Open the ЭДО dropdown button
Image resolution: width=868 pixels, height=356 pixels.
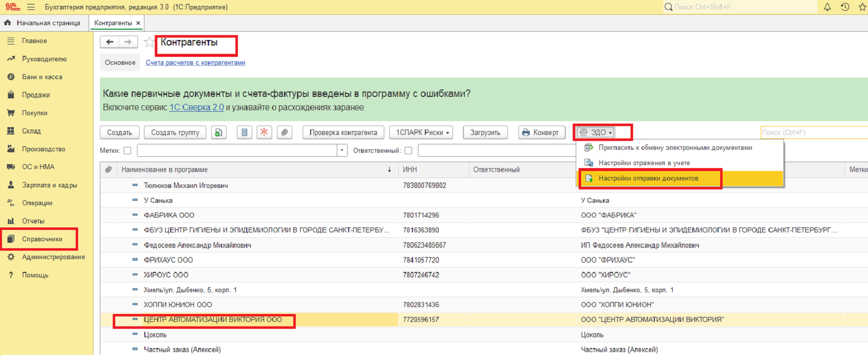pos(596,133)
